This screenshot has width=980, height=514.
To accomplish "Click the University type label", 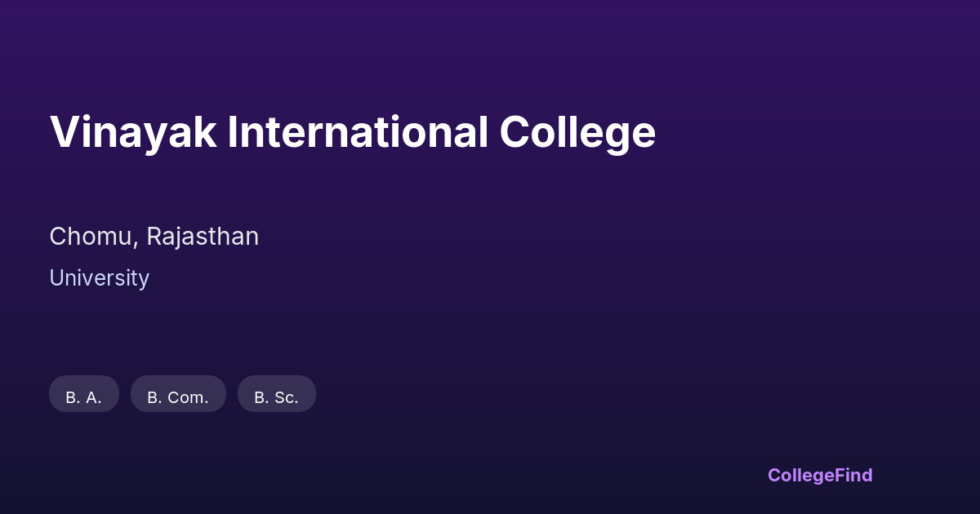I will (99, 278).
